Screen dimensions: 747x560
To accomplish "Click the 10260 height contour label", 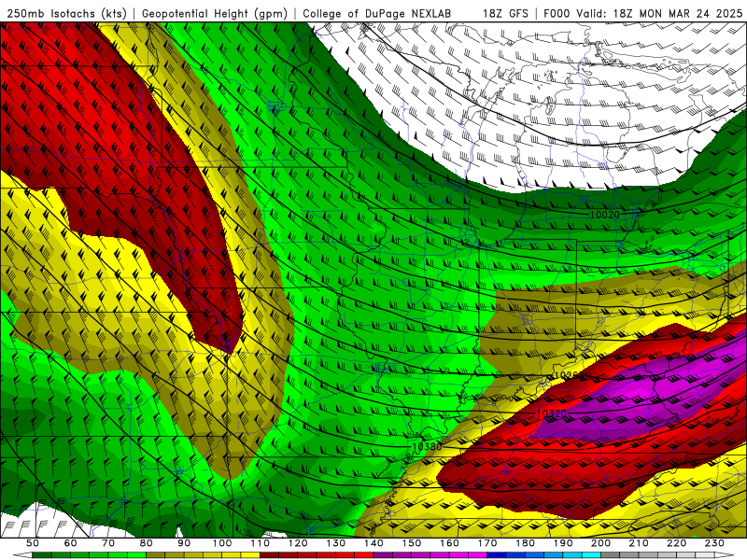I will click(x=569, y=376).
